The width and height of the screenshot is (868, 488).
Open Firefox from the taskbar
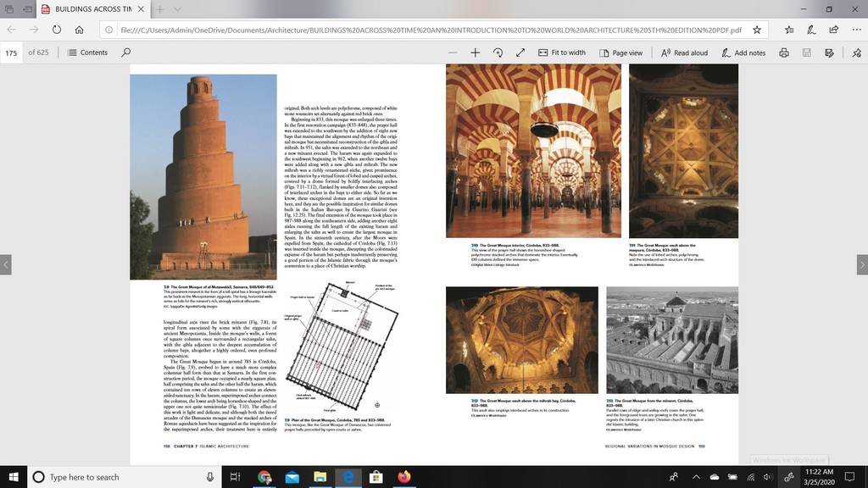[404, 477]
